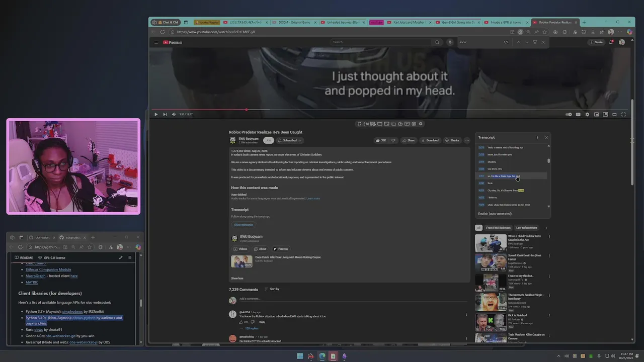Skip to next video in player
This screenshot has height=362, width=644.
(x=165, y=115)
